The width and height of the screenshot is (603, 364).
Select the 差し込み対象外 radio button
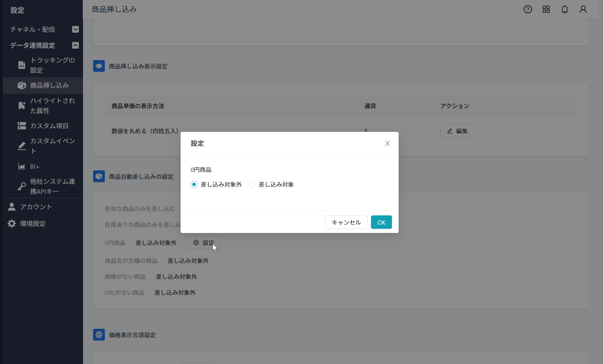(194, 184)
